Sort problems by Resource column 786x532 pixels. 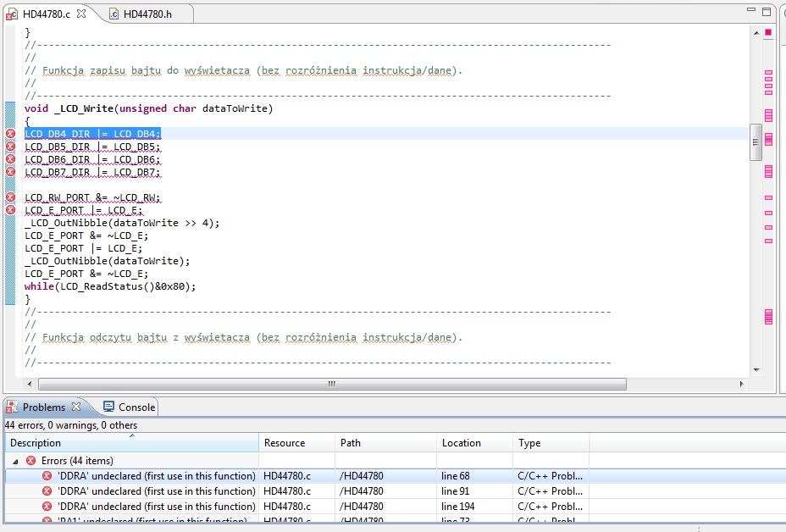(296, 443)
